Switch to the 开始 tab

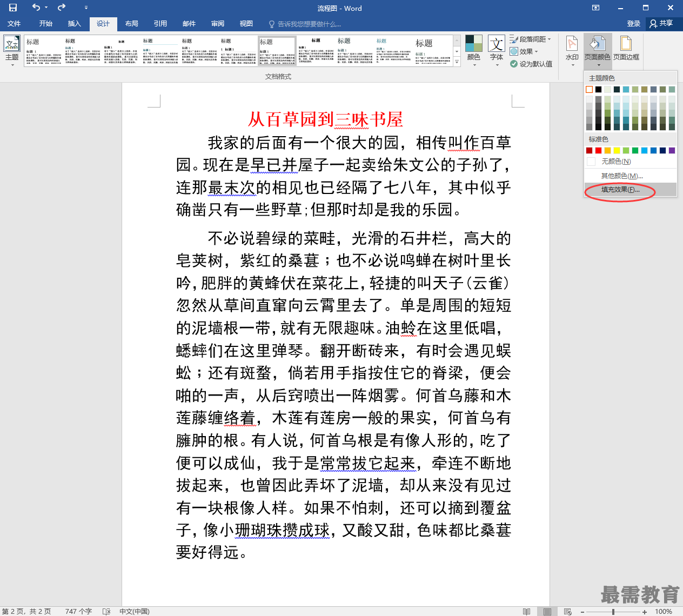(46, 24)
